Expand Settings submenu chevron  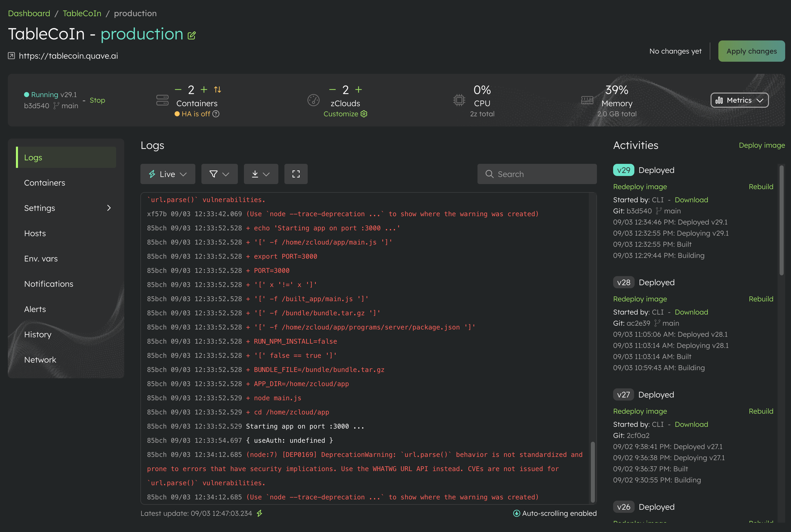(x=109, y=208)
